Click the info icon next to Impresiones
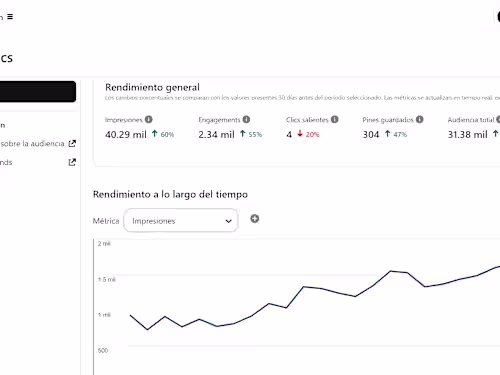The image size is (500, 375). coord(149,119)
